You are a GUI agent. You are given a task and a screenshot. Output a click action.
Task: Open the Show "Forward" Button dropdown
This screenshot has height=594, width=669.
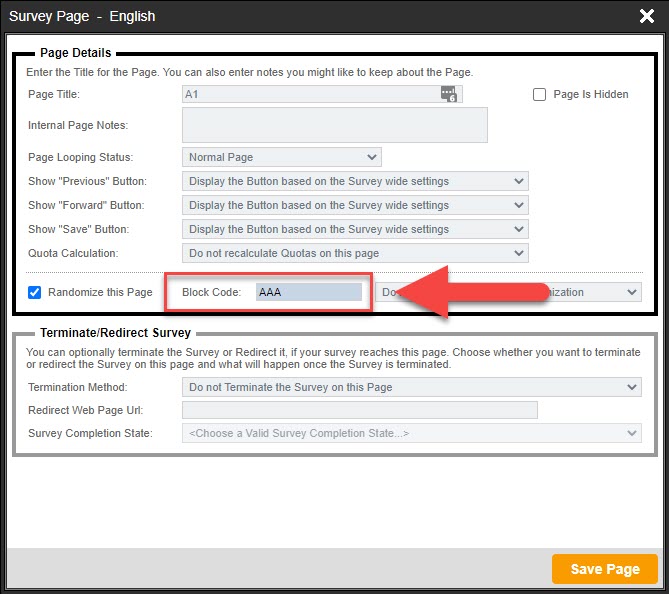click(355, 205)
